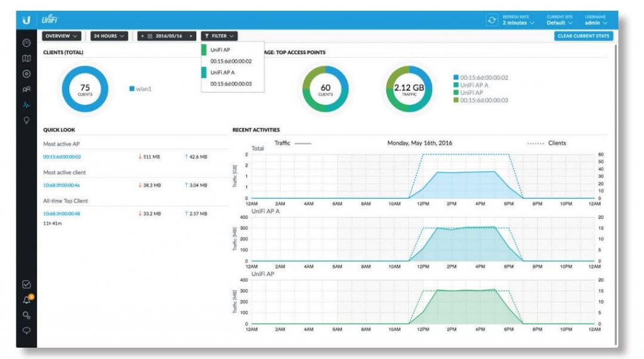The height and width of the screenshot is (359, 644).
Task: Click the Clients dotted legend in chart
Action: (536, 143)
